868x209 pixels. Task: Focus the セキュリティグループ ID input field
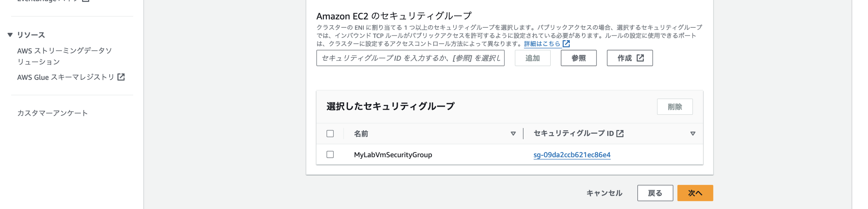(x=410, y=58)
